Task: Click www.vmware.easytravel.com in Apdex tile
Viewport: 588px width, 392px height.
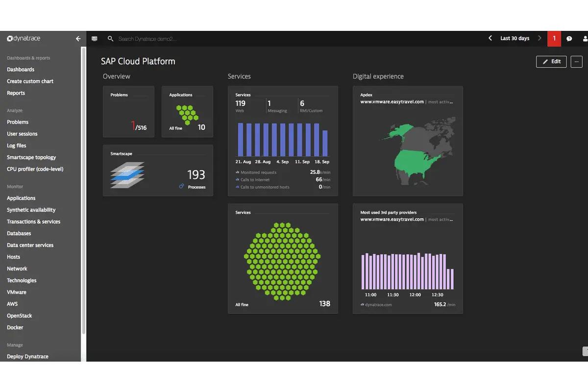Action: (x=392, y=102)
